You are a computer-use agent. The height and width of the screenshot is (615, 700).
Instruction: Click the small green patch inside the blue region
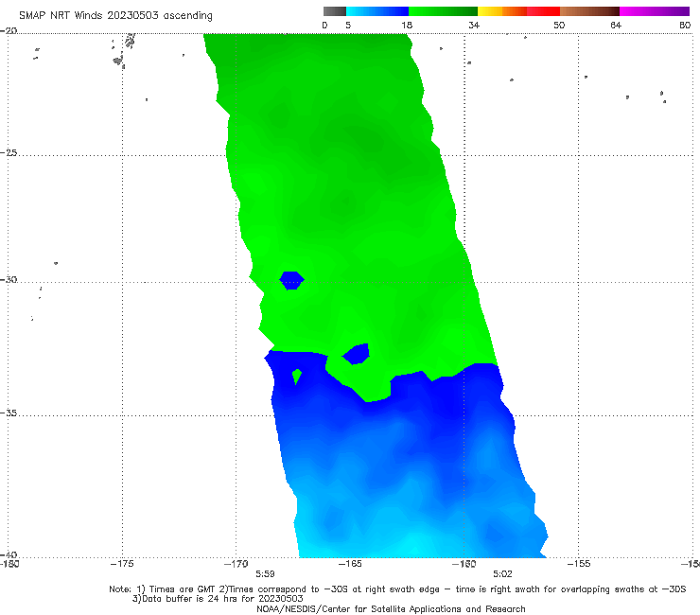click(x=297, y=376)
